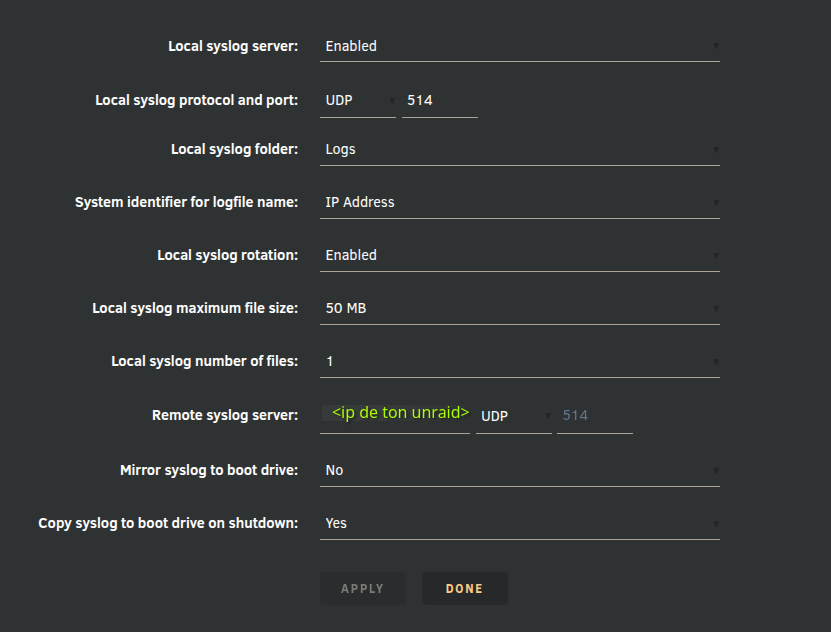Click the Apply button
Image resolution: width=831 pixels, height=632 pixels.
363,589
